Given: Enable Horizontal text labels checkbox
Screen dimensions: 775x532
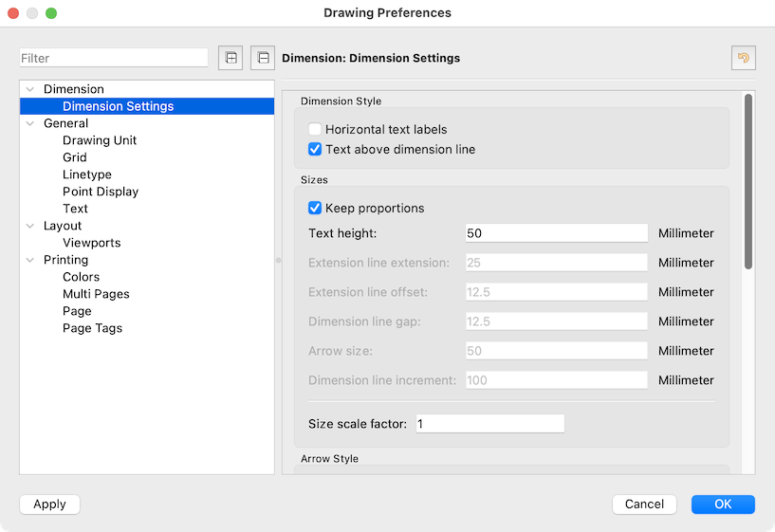Looking at the screenshot, I should [315, 129].
